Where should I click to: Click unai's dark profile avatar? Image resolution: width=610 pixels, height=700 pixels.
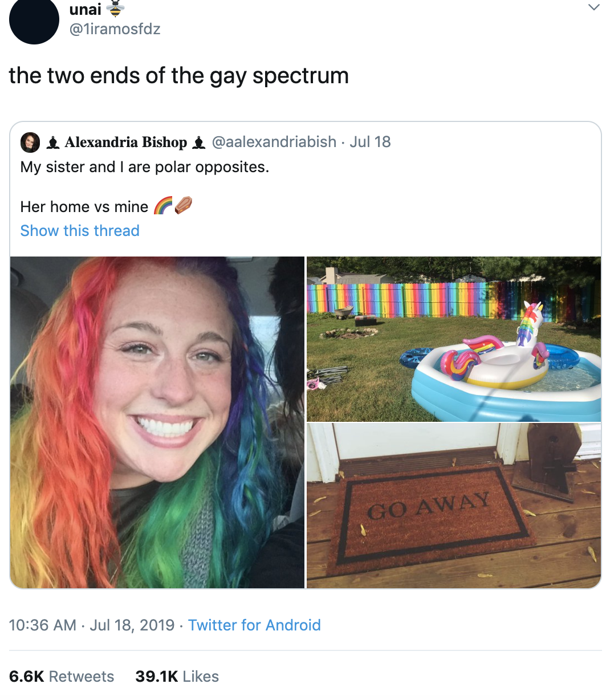34,21
